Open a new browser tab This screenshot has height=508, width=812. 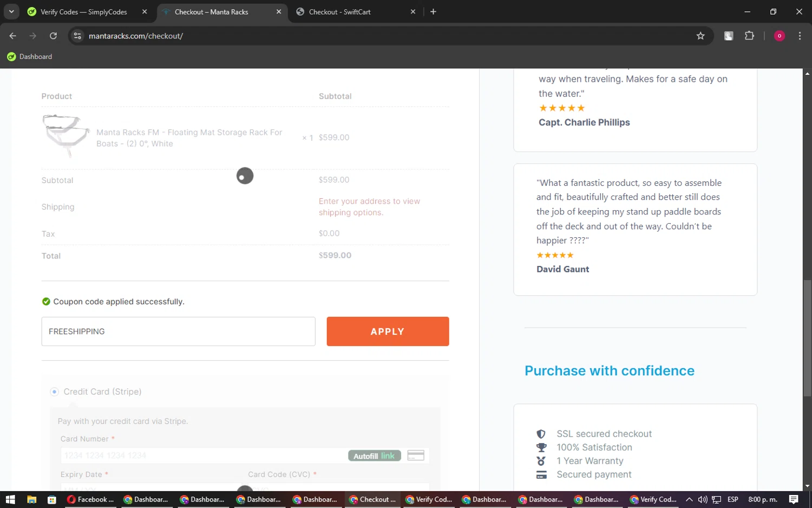[433, 12]
